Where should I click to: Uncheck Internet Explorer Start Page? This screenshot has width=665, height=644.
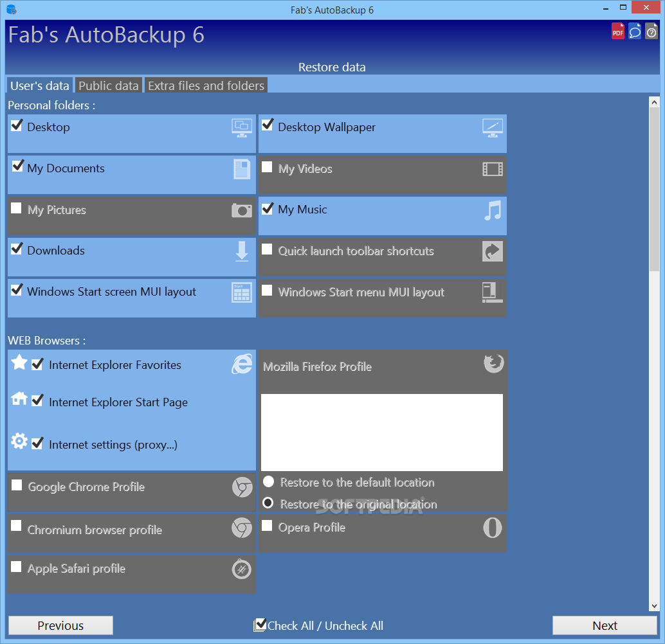37,400
